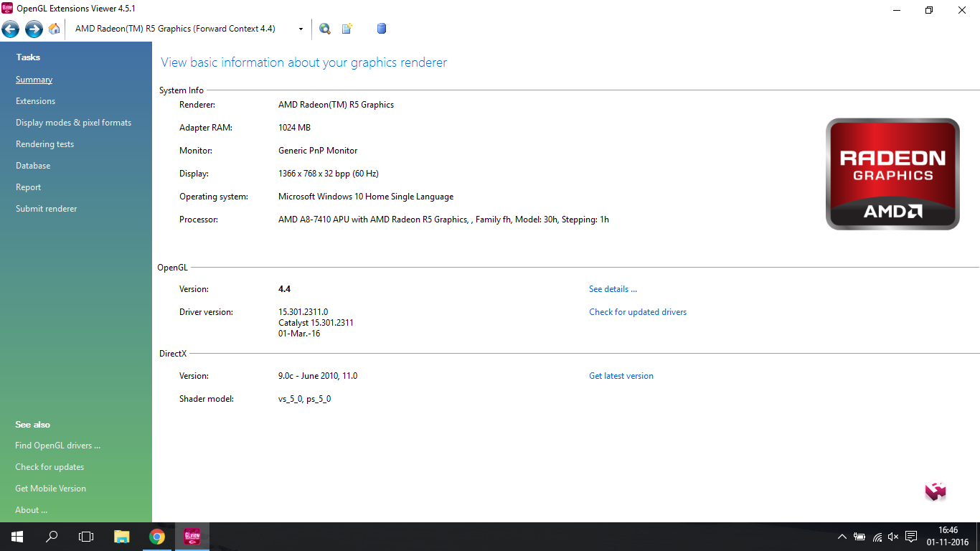Select Summary in Tasks sidebar
This screenshot has height=551, width=980.
click(x=34, y=80)
